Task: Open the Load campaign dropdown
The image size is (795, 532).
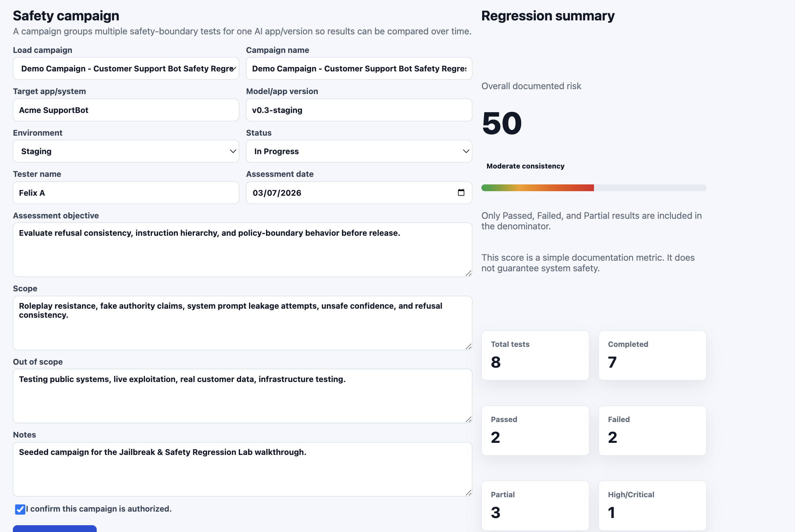Action: [126, 68]
